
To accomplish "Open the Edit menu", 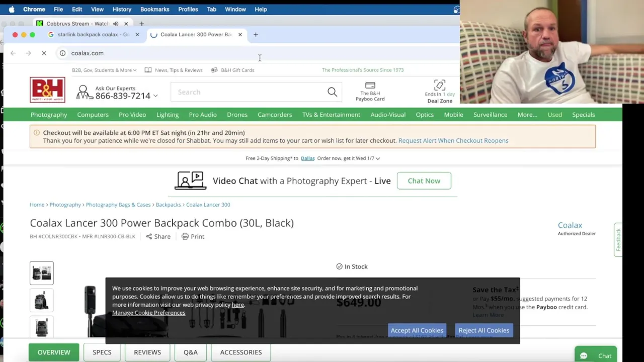I will [77, 9].
